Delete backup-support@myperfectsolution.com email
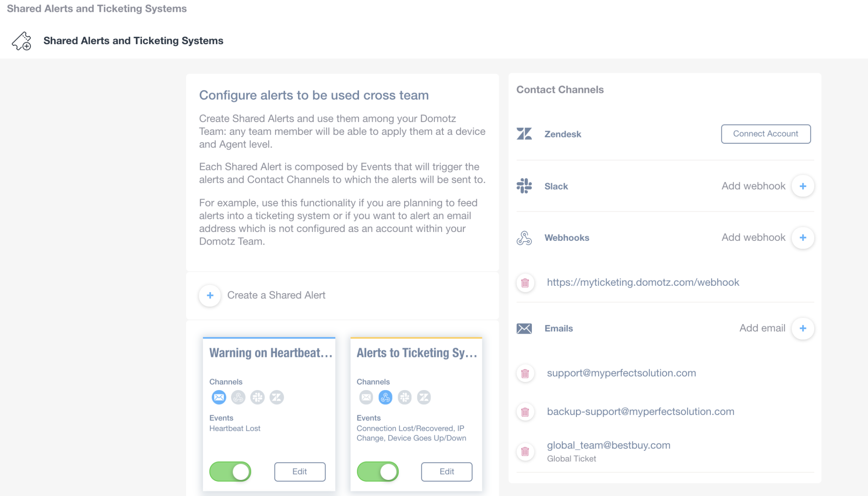Screen dimensions: 868x496 [x=525, y=412]
